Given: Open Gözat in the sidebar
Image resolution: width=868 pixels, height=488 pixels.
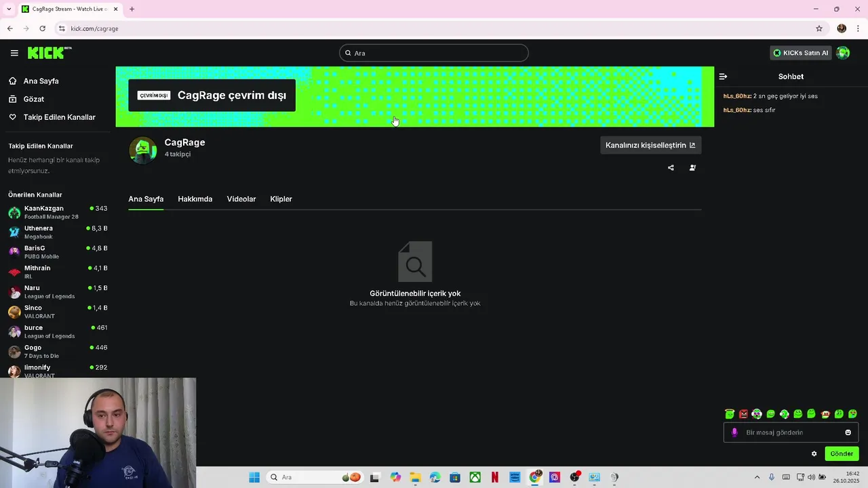Looking at the screenshot, I should (x=26, y=99).
